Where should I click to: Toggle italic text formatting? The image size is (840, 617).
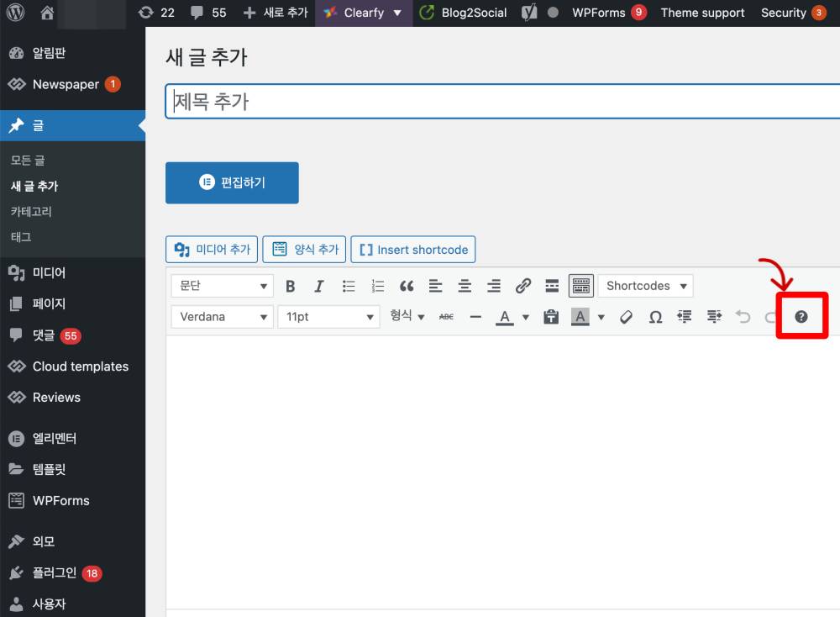(x=319, y=287)
